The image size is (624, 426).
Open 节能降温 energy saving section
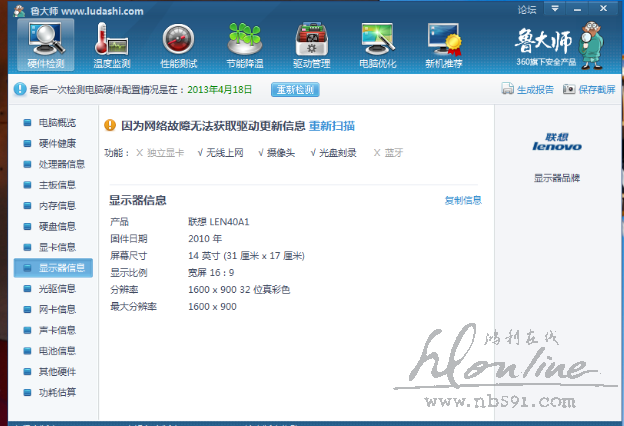(x=245, y=46)
